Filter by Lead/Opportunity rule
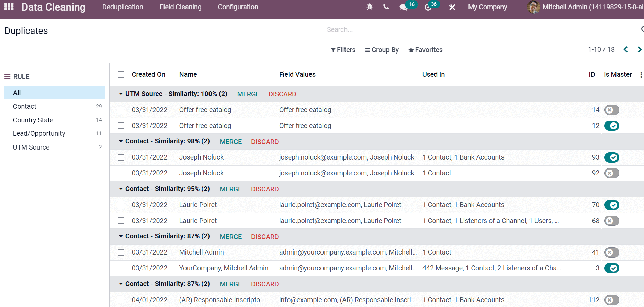The height and width of the screenshot is (307, 644). coord(55,133)
